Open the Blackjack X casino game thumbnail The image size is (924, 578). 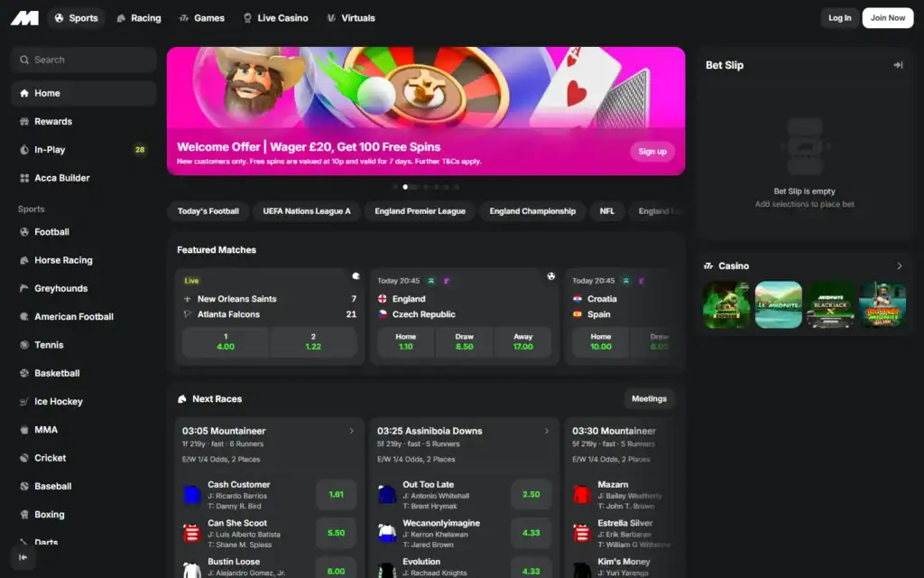coord(830,305)
